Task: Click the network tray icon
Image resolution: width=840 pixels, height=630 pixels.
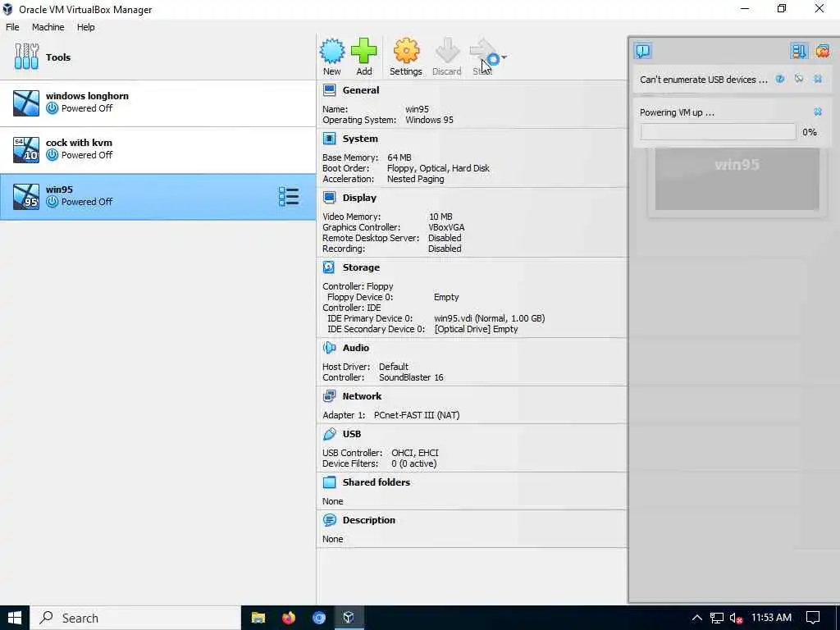Action: pyautogui.click(x=716, y=618)
